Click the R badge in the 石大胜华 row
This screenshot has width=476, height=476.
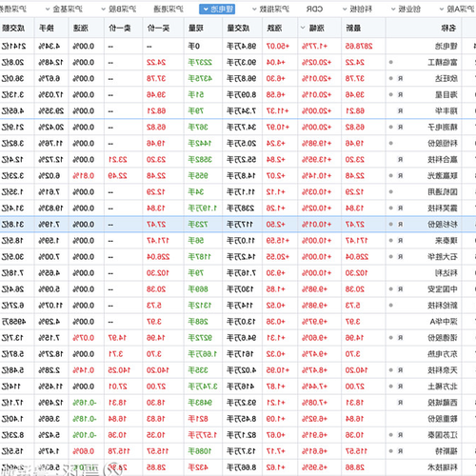click(400, 257)
